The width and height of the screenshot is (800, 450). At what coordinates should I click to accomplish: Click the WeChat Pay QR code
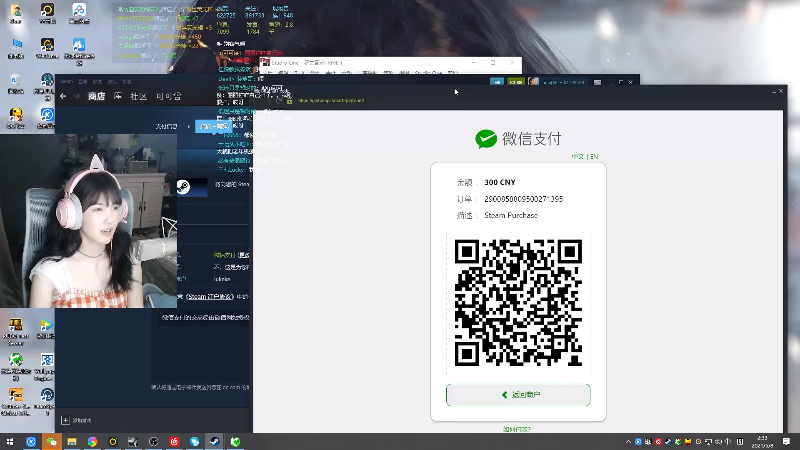518,303
